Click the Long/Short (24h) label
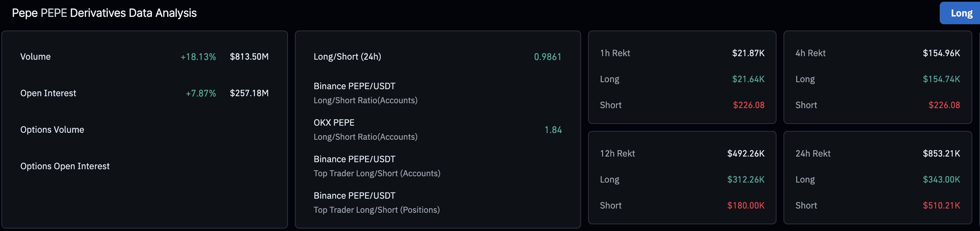 (347, 57)
